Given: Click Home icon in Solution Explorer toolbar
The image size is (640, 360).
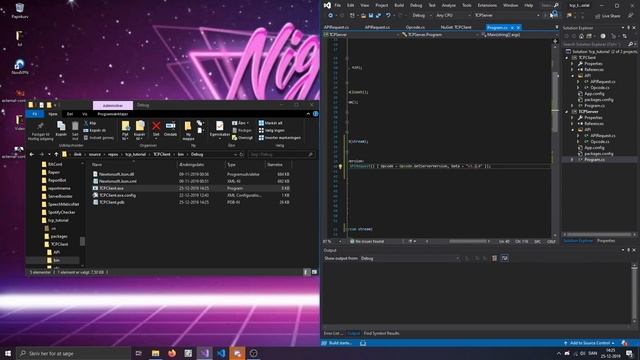Looking at the screenshot, I should (x=581, y=36).
